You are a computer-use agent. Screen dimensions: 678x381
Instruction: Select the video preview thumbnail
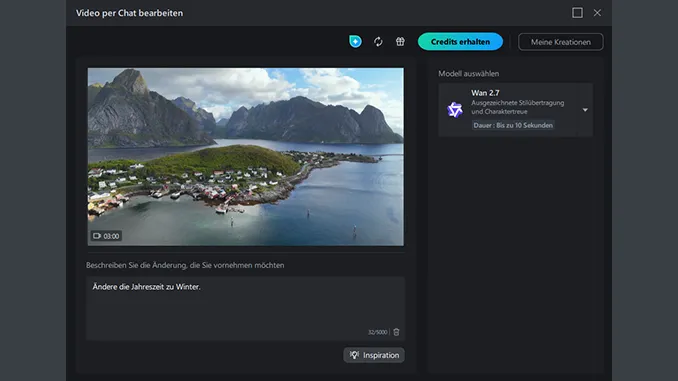coord(246,157)
